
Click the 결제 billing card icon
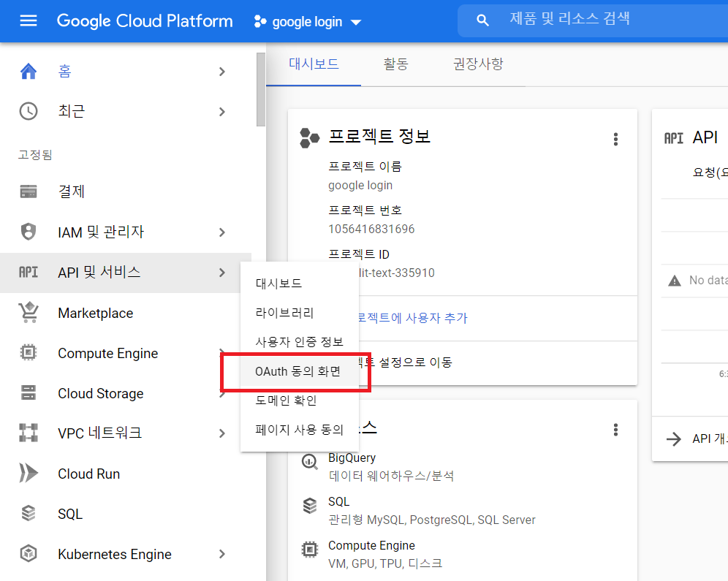tap(29, 191)
